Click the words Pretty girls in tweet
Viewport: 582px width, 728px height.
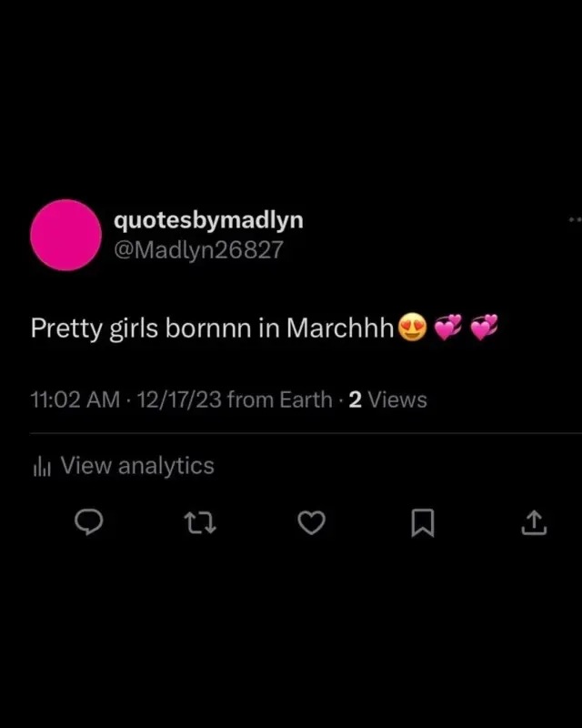click(x=95, y=329)
